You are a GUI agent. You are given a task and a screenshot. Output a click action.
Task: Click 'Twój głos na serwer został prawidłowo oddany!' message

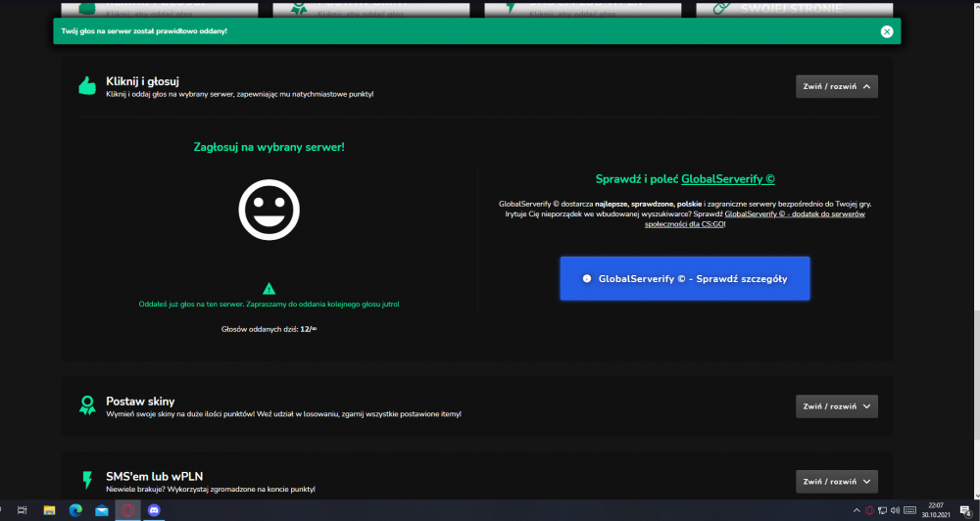[x=144, y=31]
